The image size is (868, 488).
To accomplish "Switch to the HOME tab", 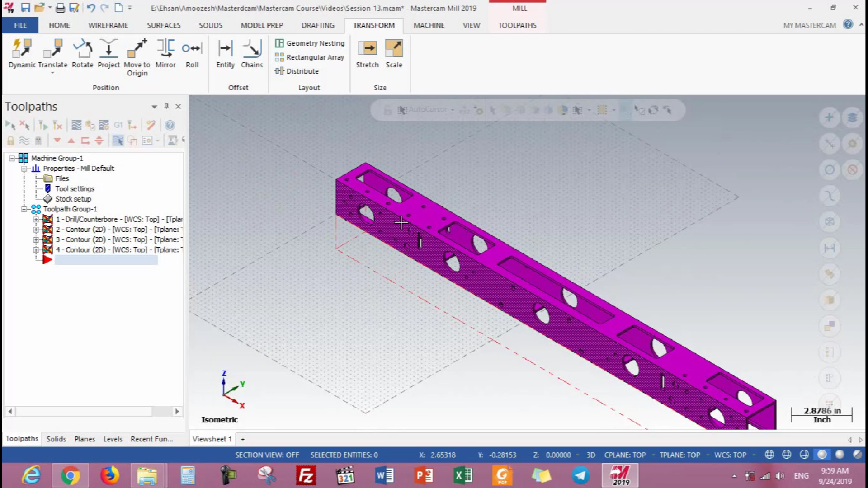I will [x=59, y=25].
